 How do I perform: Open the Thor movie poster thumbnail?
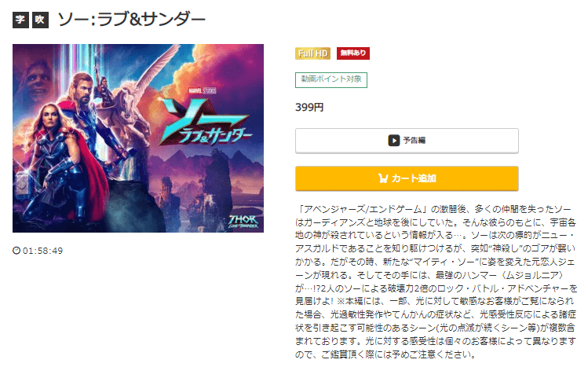138,138
